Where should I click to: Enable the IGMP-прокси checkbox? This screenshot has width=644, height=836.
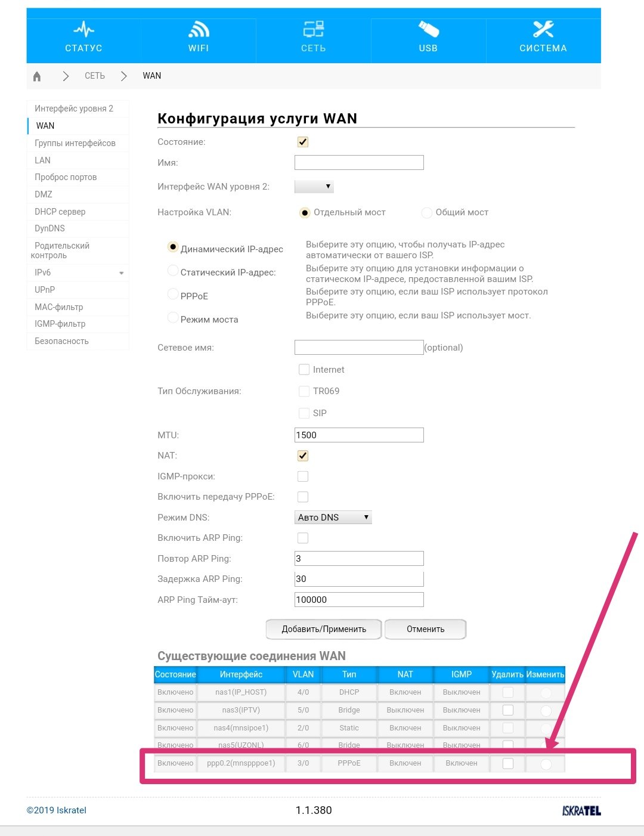coord(303,476)
